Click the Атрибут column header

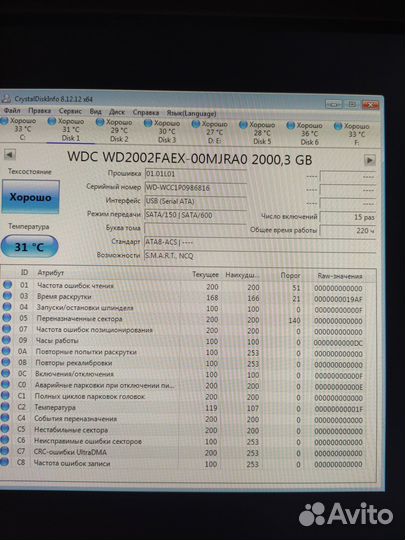pos(51,273)
